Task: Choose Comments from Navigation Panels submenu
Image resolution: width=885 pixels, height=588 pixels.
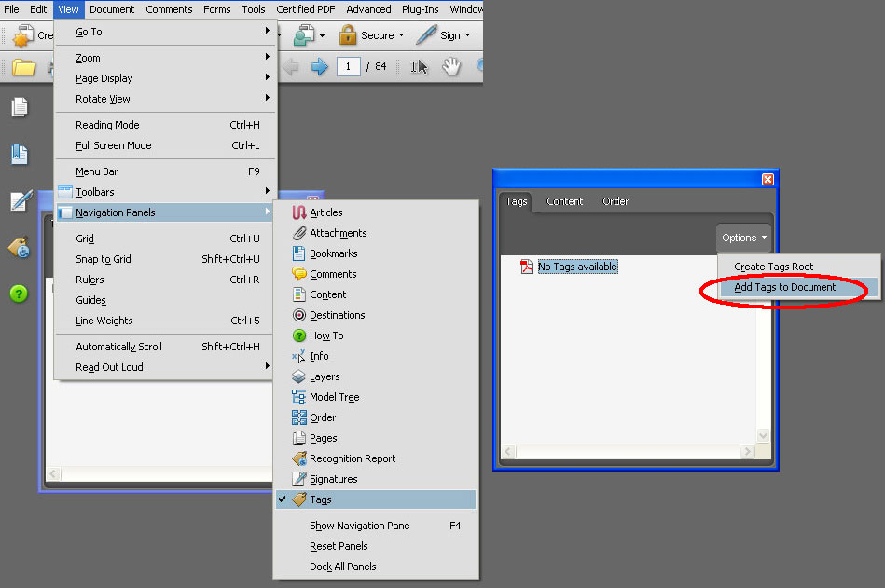Action: [x=375, y=274]
